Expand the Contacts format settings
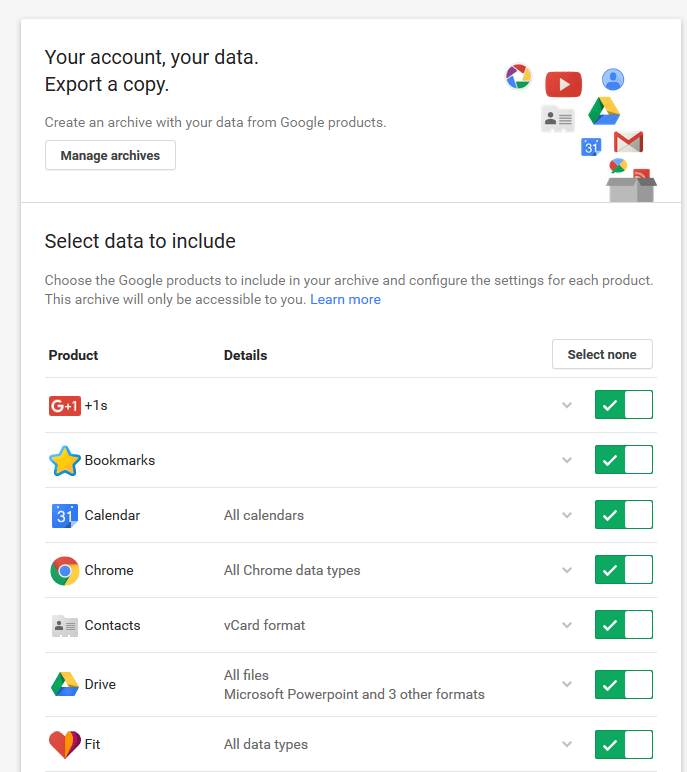The width and height of the screenshot is (687, 772). (x=567, y=625)
